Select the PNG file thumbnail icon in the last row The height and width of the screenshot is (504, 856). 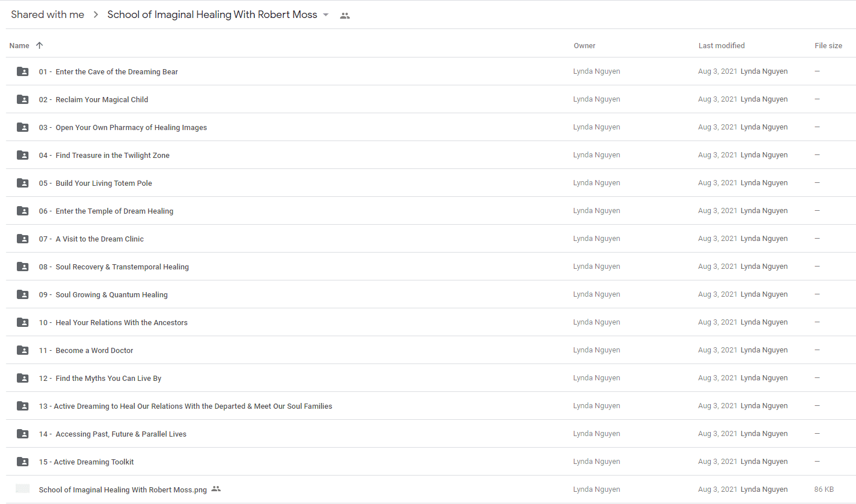pyautogui.click(x=23, y=489)
